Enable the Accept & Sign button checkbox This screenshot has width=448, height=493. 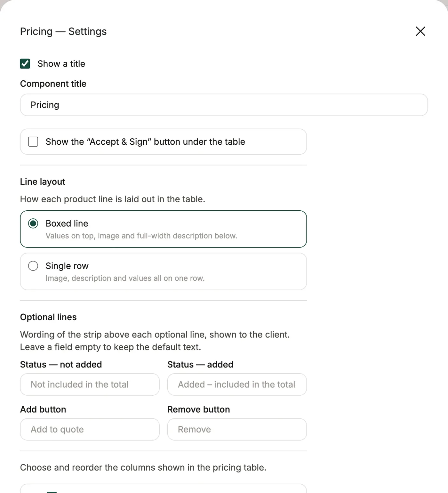point(33,142)
